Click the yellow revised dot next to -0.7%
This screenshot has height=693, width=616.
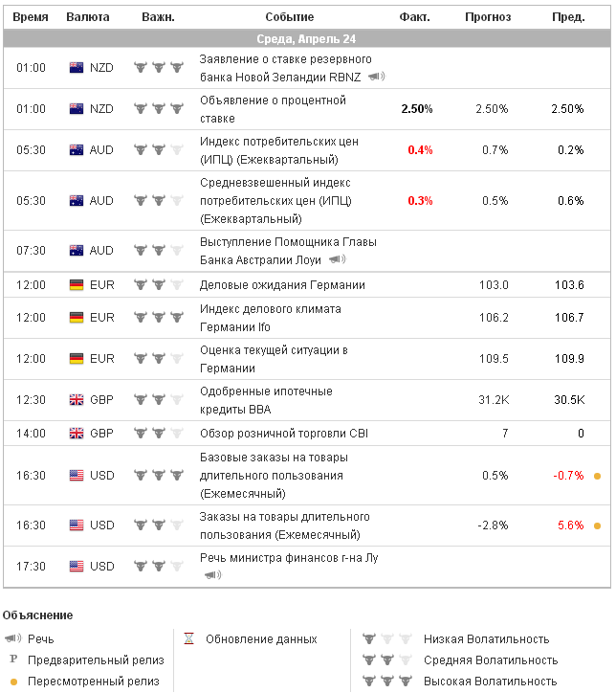[597, 476]
